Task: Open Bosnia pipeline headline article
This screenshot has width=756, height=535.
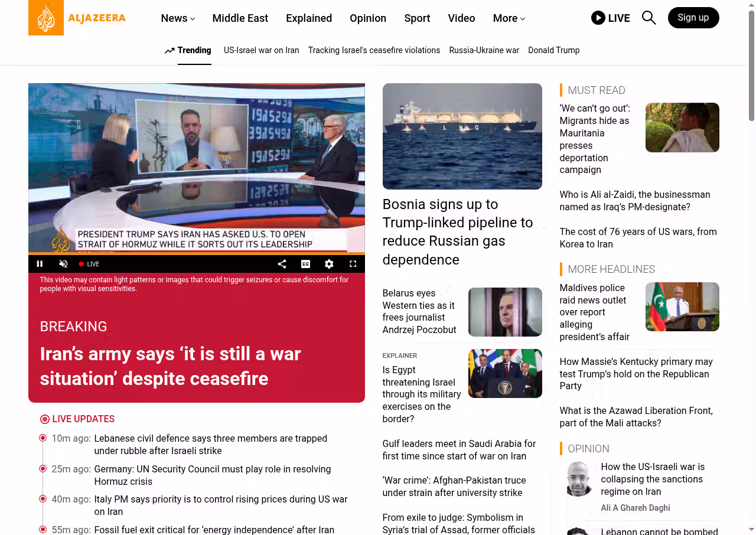Action: (458, 231)
